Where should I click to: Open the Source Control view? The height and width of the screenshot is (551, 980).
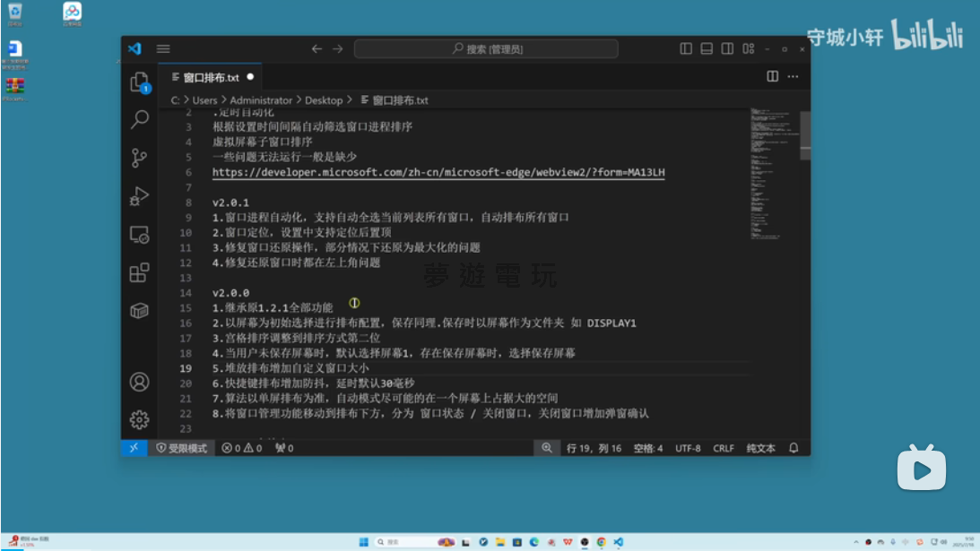click(x=139, y=158)
